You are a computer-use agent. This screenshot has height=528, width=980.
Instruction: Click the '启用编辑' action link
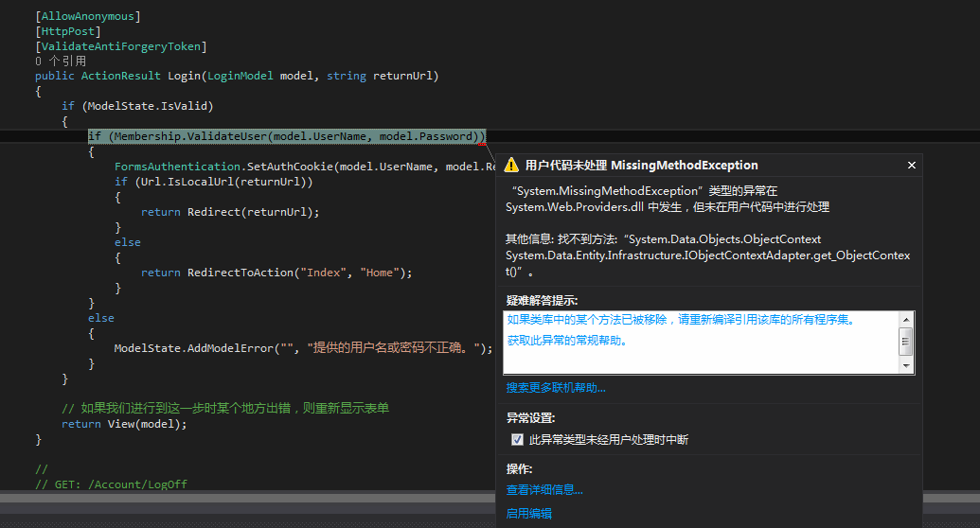(528, 514)
